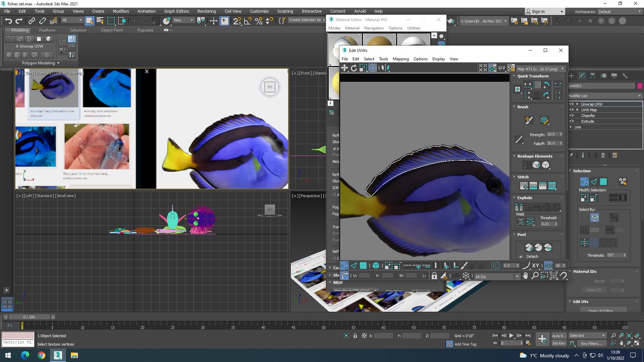Click Straighten Selection in Reshape Elements
Screen dimensions: 644x362
pyautogui.click(x=527, y=165)
